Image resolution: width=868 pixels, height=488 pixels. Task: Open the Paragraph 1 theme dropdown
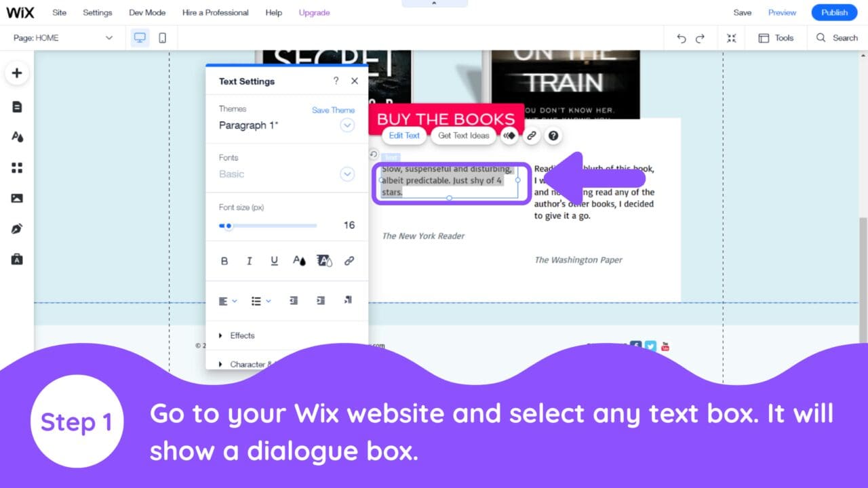(347, 125)
